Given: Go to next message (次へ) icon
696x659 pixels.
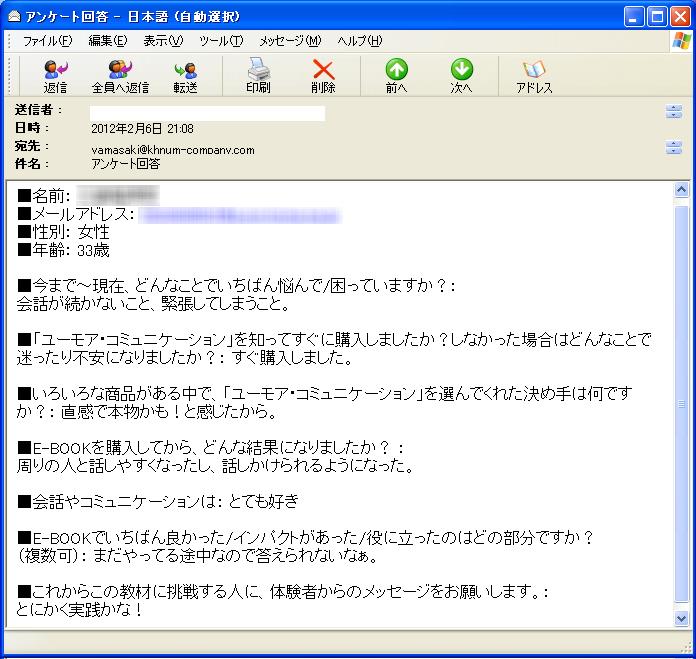Looking at the screenshot, I should click(461, 76).
